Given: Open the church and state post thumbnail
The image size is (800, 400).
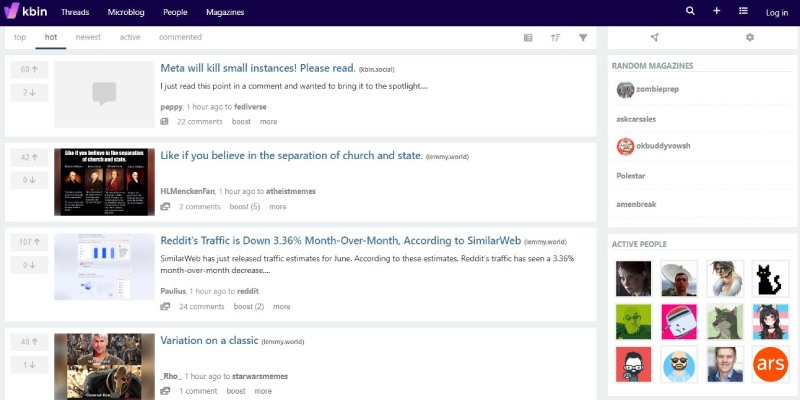Looking at the screenshot, I should [105, 182].
